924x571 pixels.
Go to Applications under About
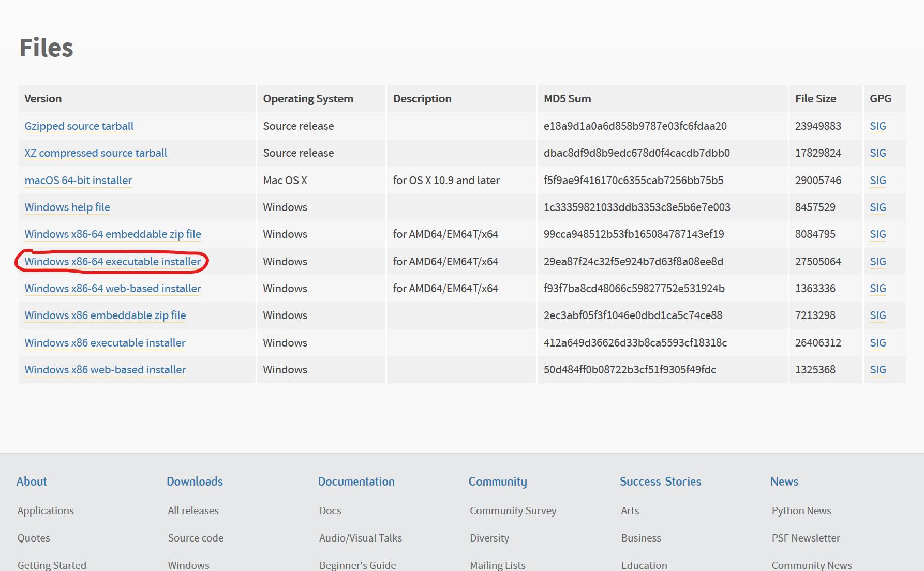[x=46, y=510]
